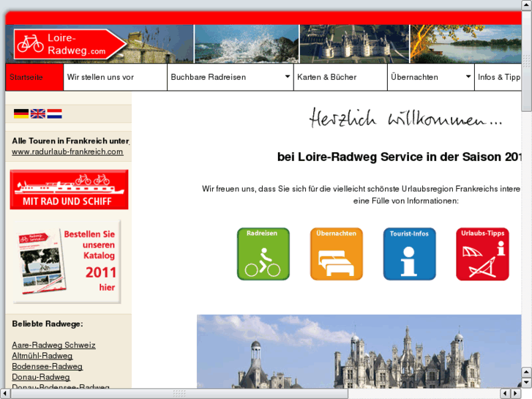Screen dimensions: 532x399
Task: Visit www.radurlaub-frankreich.com link
Action: [x=67, y=152]
